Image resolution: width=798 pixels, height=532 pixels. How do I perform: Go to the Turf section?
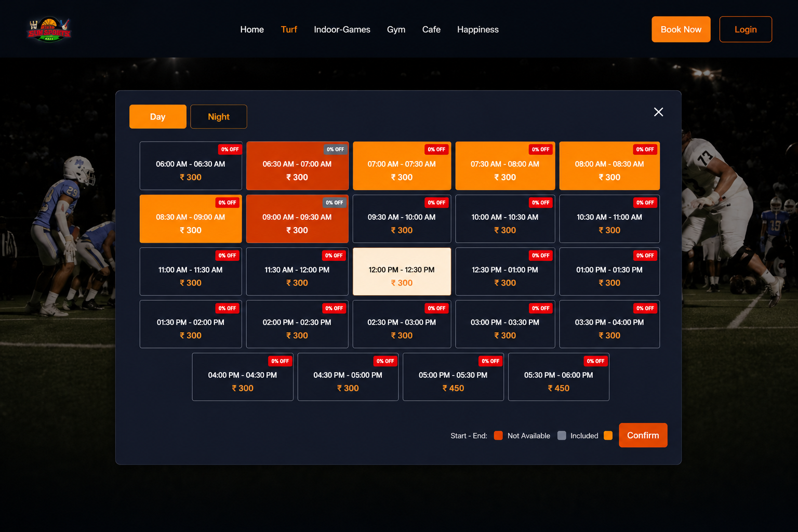[289, 30]
